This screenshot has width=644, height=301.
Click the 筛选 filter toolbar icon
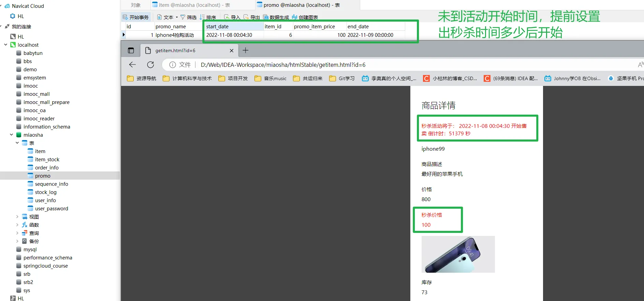pyautogui.click(x=183, y=17)
